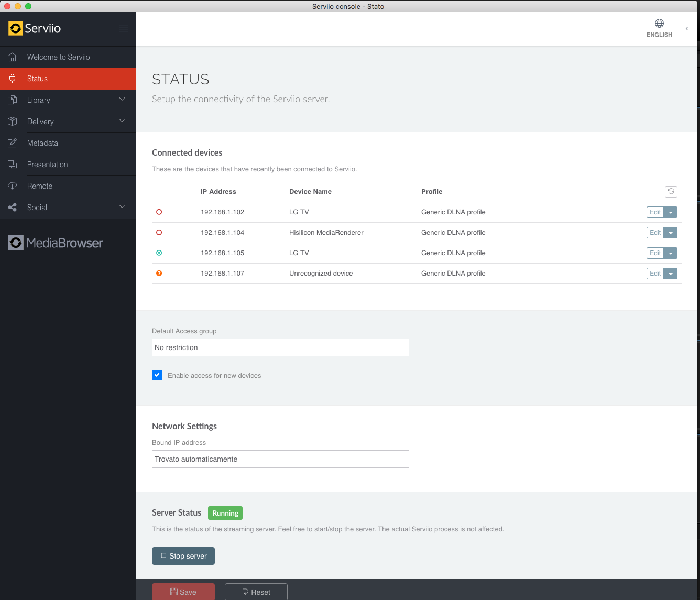700x600 pixels.
Task: Open the Bound IP address selector
Action: 280,459
